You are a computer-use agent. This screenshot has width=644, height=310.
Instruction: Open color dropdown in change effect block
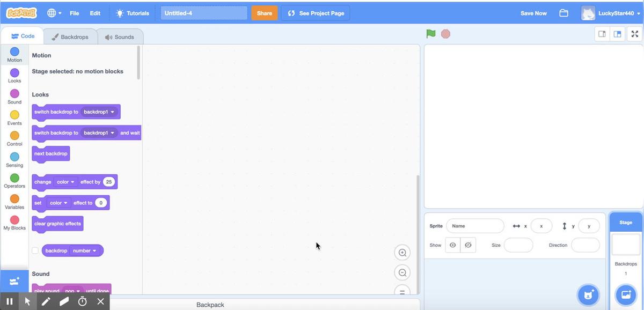click(x=66, y=182)
